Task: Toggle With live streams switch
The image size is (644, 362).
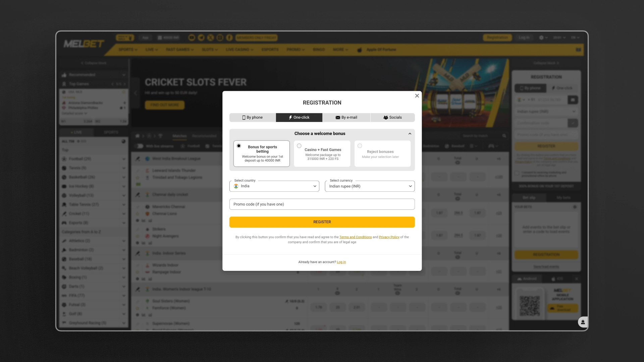Action: 139,146
